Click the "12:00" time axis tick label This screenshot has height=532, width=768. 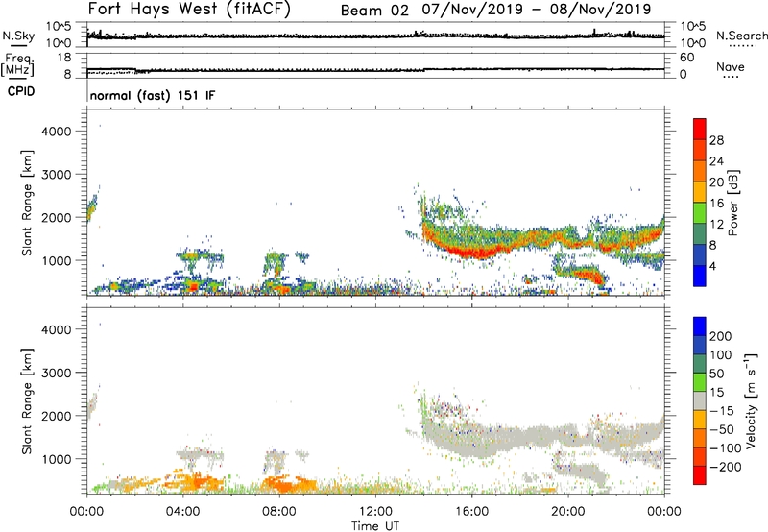pyautogui.click(x=375, y=512)
